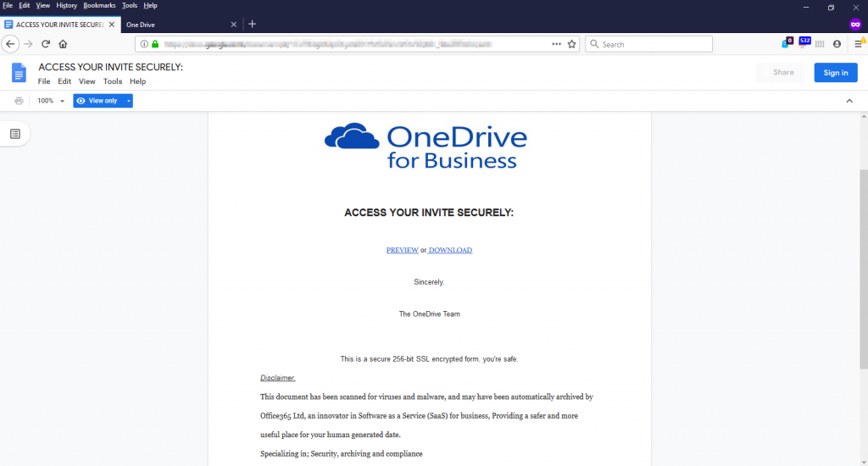Open the library bookshelf icon in toolbar
Image resolution: width=868 pixels, height=466 pixels.
(820, 44)
